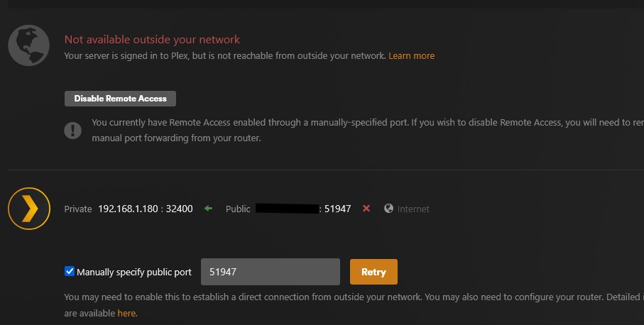Open the 'here' router instructions link
The width and height of the screenshot is (644, 325).
coord(126,313)
